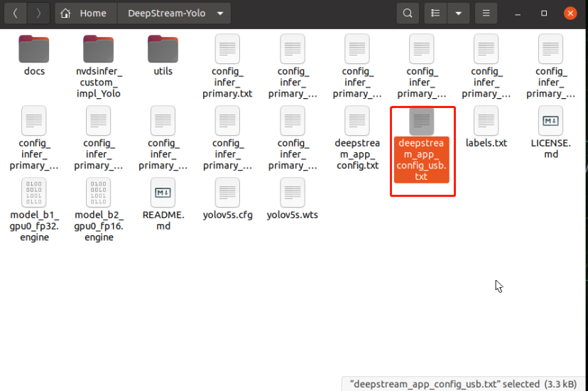Screen dimensions: 588x391
Task: Open the view options dropdown arrow
Action: click(459, 13)
